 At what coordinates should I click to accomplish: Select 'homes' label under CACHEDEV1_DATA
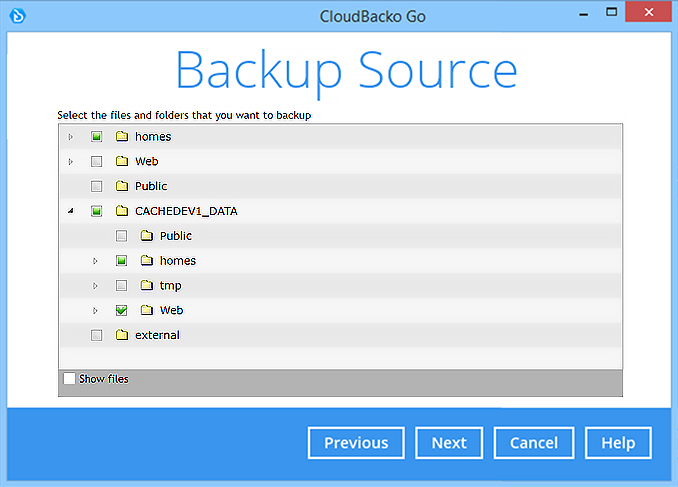point(178,260)
